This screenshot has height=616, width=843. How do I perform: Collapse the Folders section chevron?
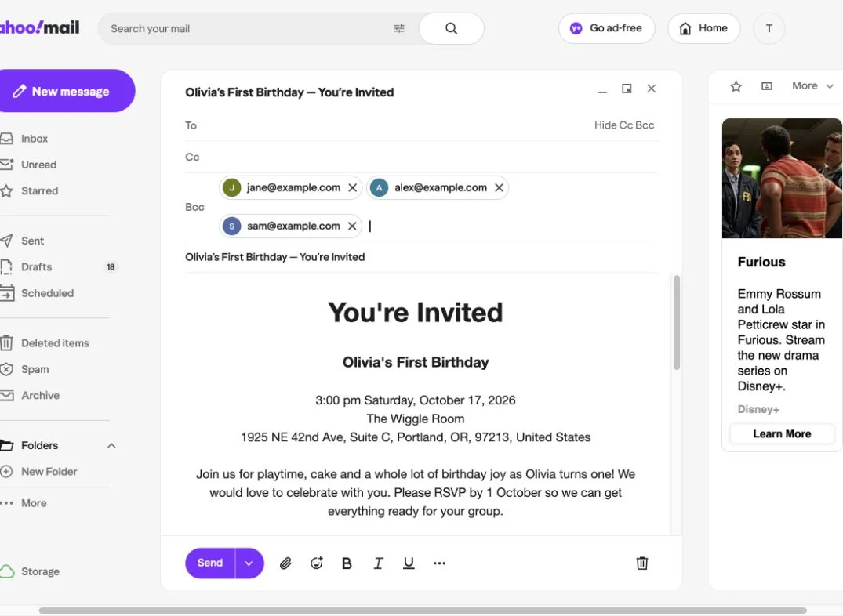[111, 446]
